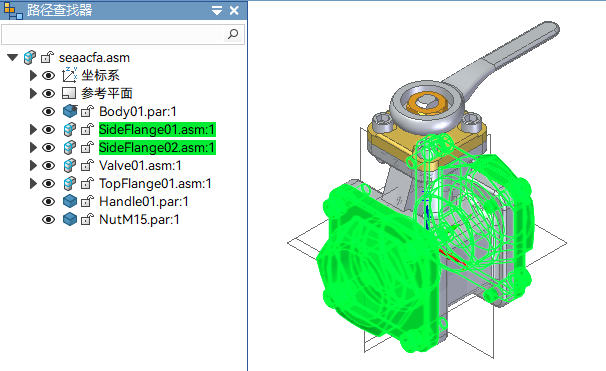The image size is (606, 371).
Task: Click the blue part icon for Handle01.par:1
Action: coord(70,201)
